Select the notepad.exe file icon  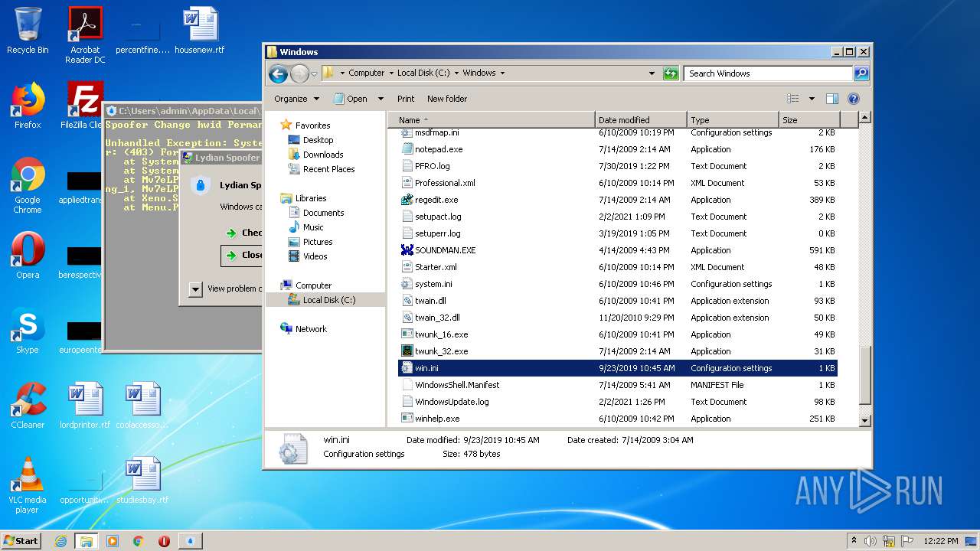pyautogui.click(x=407, y=149)
